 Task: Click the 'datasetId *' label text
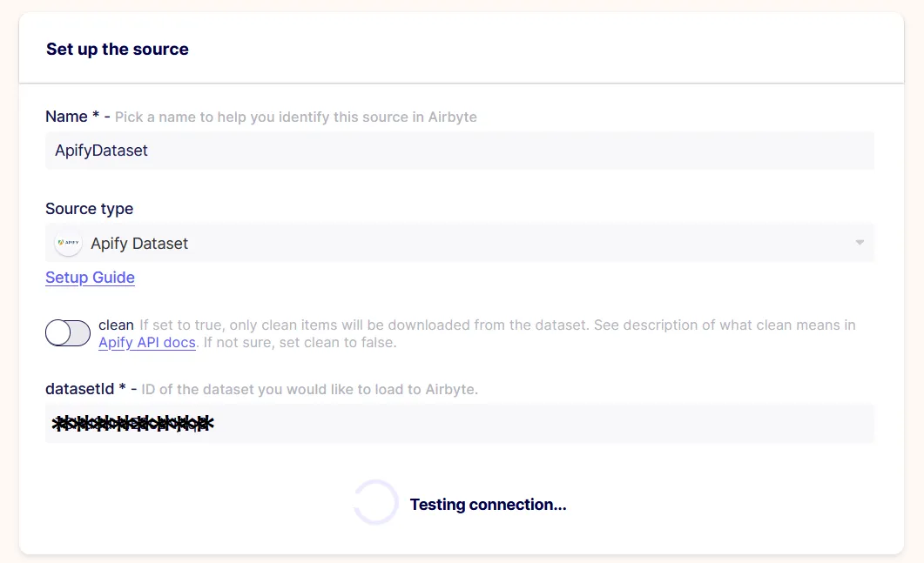coord(85,389)
